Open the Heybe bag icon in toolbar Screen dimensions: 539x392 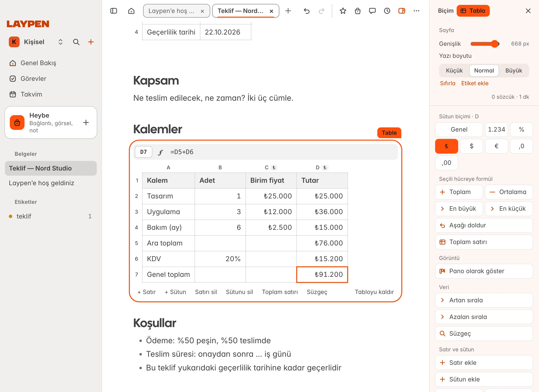pyautogui.click(x=358, y=11)
